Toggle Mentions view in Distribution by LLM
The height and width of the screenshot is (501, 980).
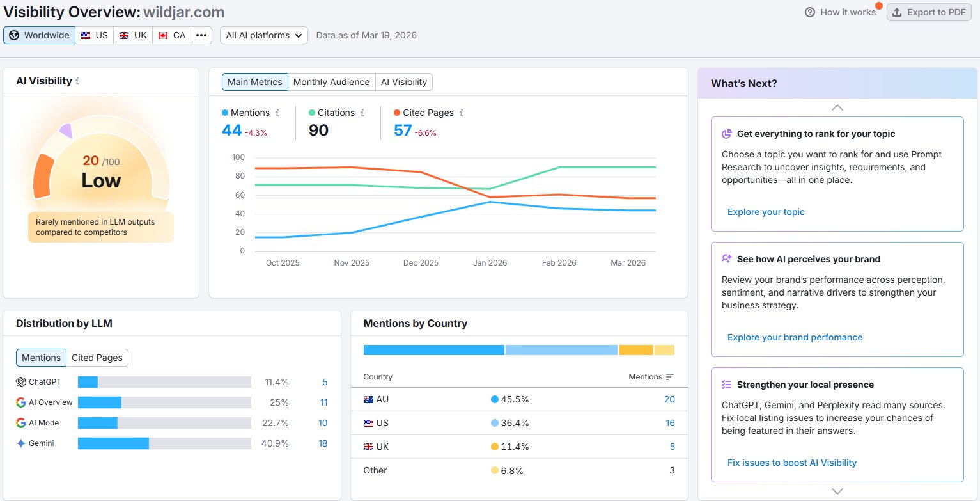click(x=42, y=358)
